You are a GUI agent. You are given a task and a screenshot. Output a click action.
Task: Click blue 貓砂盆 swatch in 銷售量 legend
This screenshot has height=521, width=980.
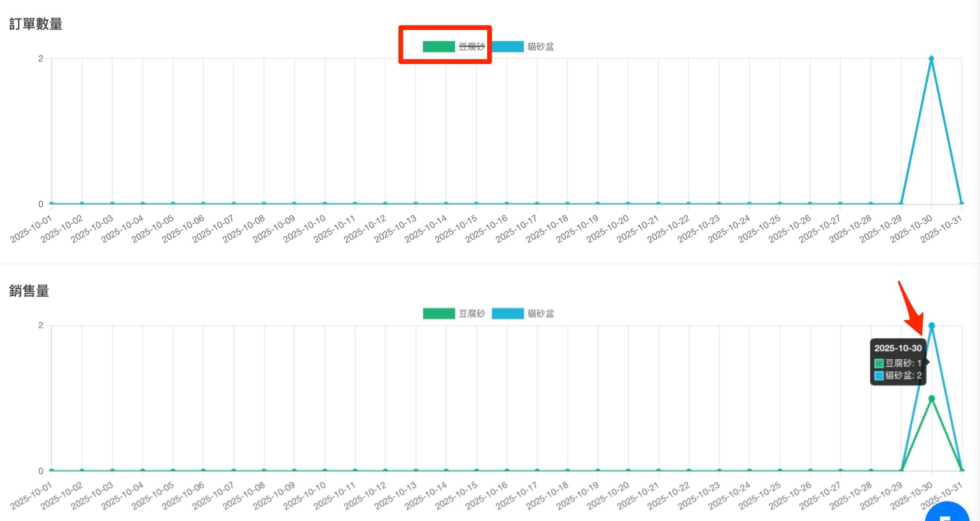pos(508,314)
